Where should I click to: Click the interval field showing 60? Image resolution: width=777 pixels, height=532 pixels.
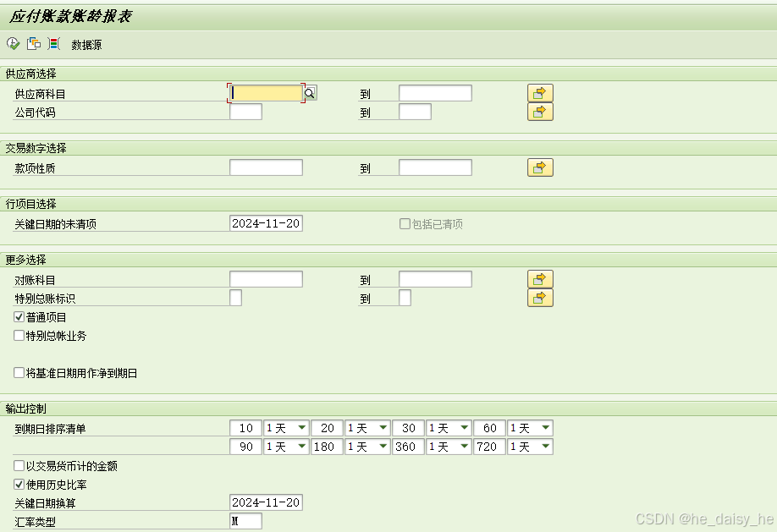click(x=489, y=428)
